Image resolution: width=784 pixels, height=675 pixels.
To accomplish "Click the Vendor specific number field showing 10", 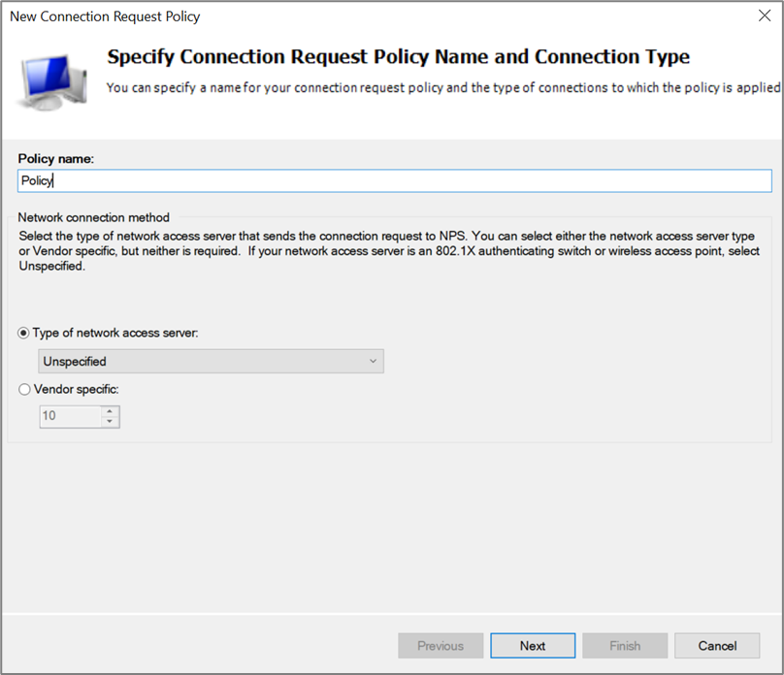I will 70,416.
